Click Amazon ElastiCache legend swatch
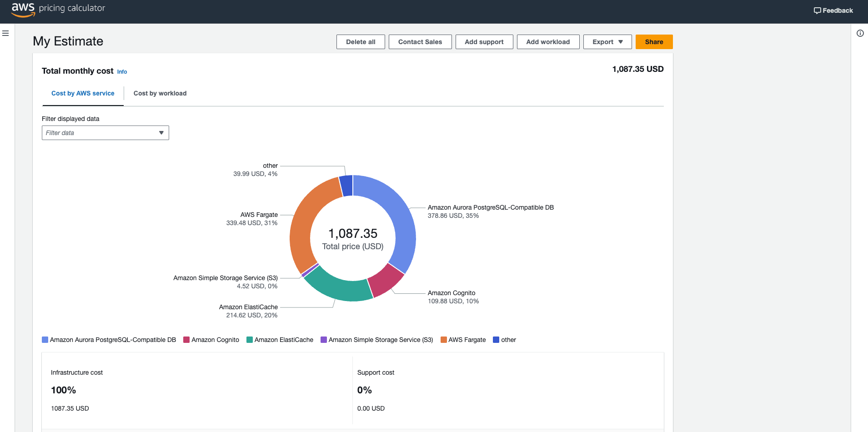 250,340
